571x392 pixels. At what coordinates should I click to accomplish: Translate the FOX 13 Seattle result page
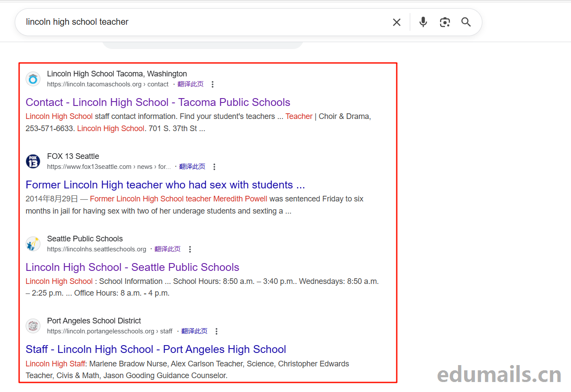192,167
